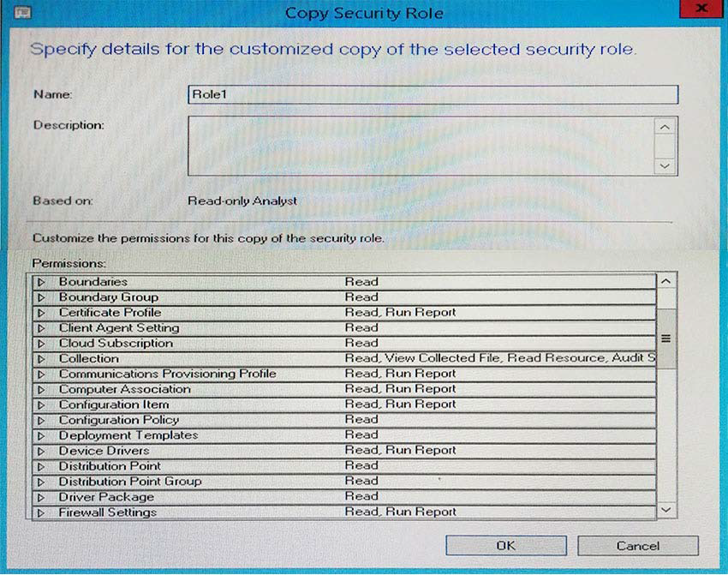728x575 pixels.
Task: Expand the Driver Package node
Action: [41, 497]
